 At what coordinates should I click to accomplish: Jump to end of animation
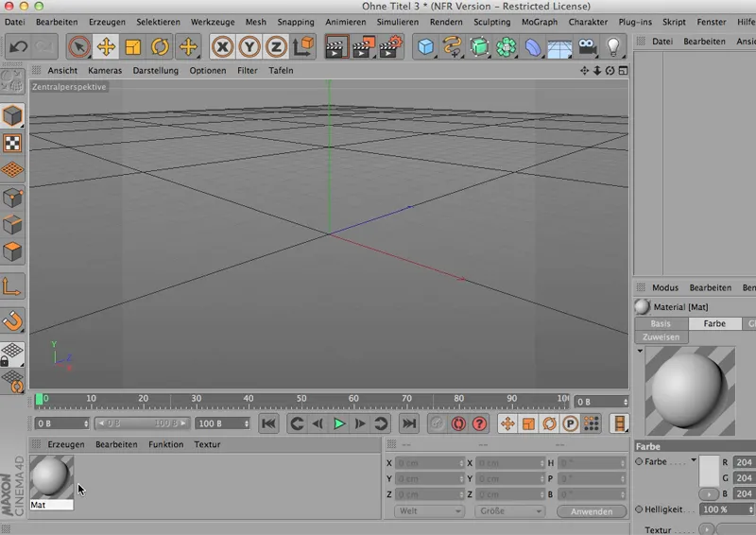[409, 423]
